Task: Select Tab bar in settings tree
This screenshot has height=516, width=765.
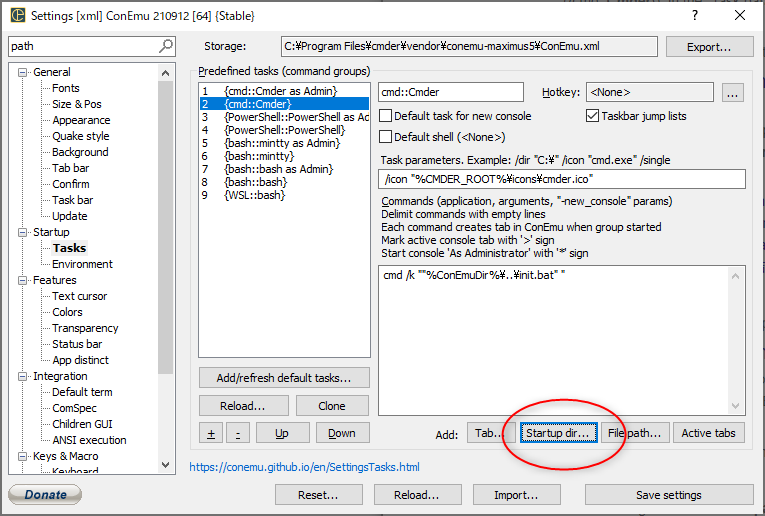Action: click(x=71, y=168)
